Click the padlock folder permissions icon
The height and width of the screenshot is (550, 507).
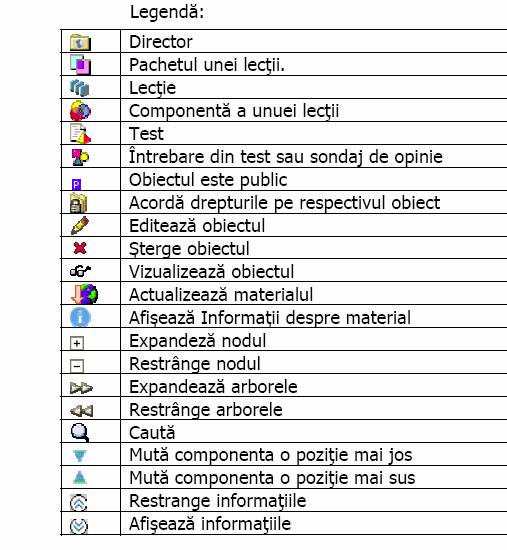click(79, 203)
